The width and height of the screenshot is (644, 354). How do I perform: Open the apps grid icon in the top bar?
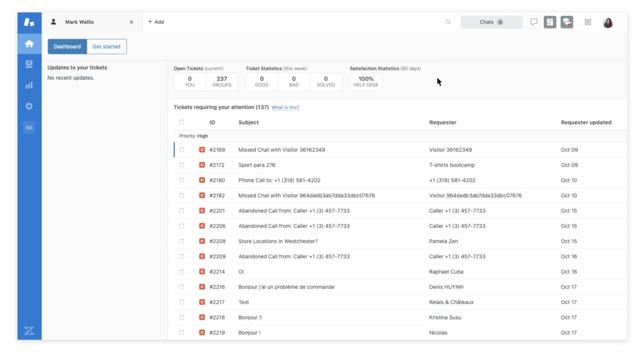pos(588,22)
